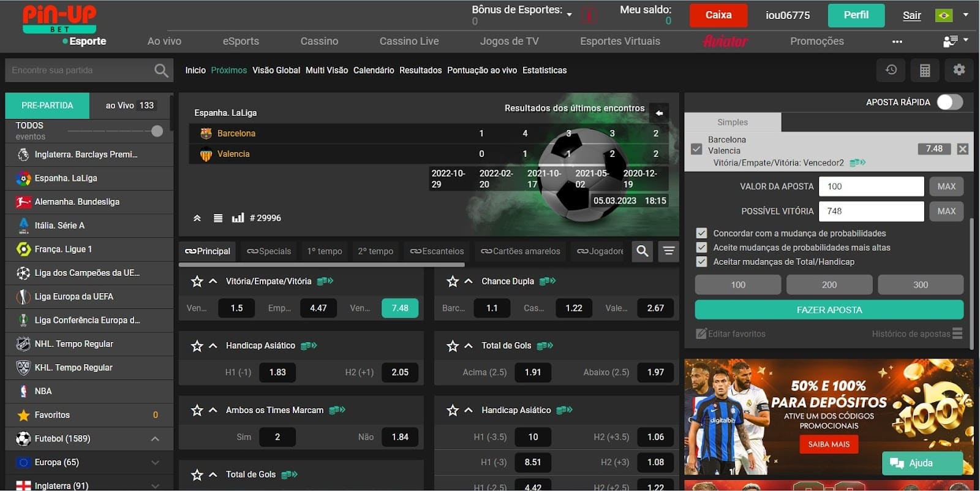Open the eSports menu item
Viewport: 980px width, 491px height.
(x=241, y=41)
